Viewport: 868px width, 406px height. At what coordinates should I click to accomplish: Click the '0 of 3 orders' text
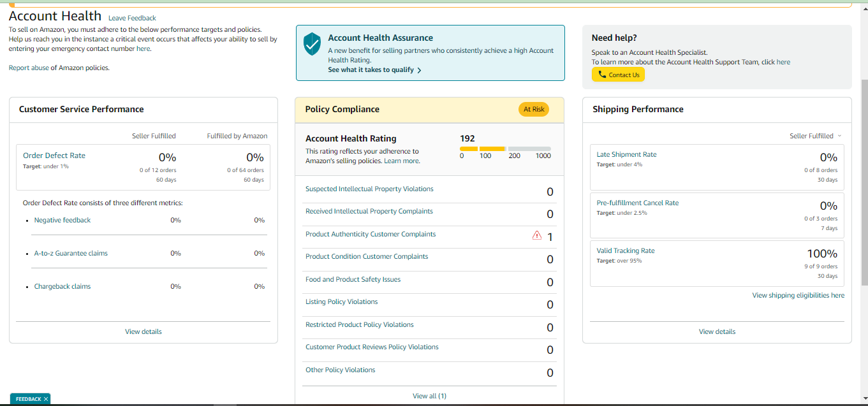click(821, 219)
